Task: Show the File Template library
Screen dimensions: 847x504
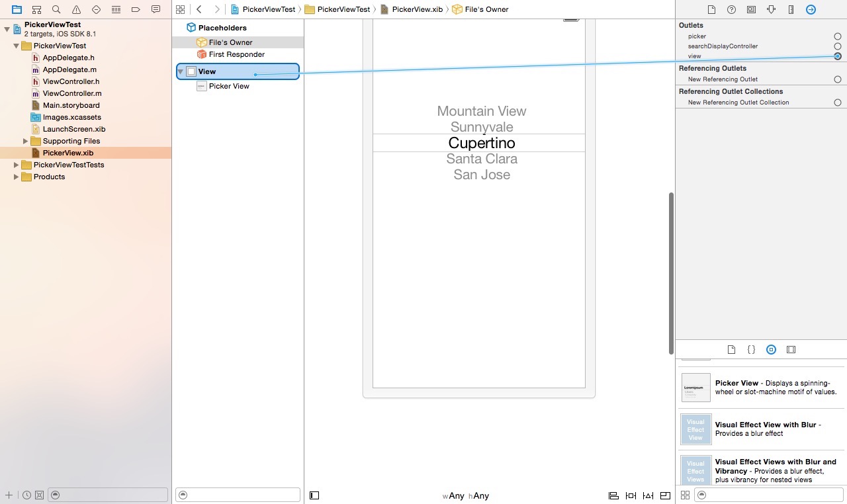Action: 731,349
